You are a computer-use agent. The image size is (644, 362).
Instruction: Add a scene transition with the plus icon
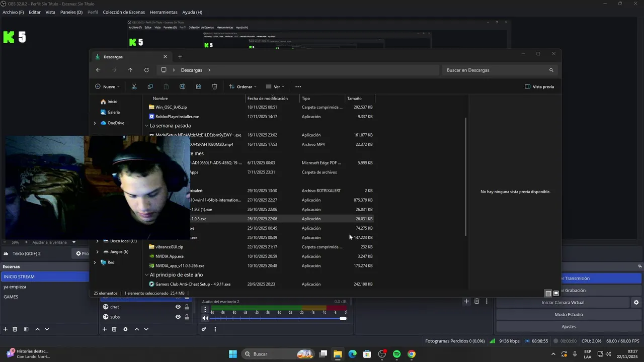pyautogui.click(x=466, y=301)
